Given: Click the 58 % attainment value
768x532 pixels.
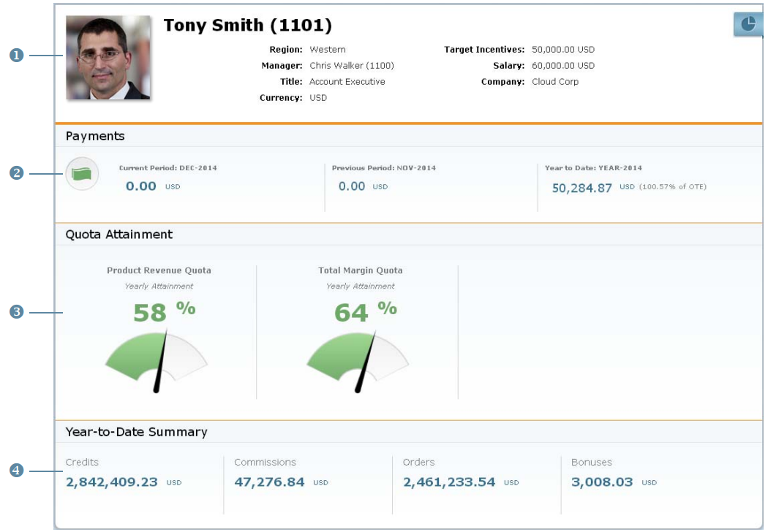Looking at the screenshot, I should pyautogui.click(x=165, y=311).
